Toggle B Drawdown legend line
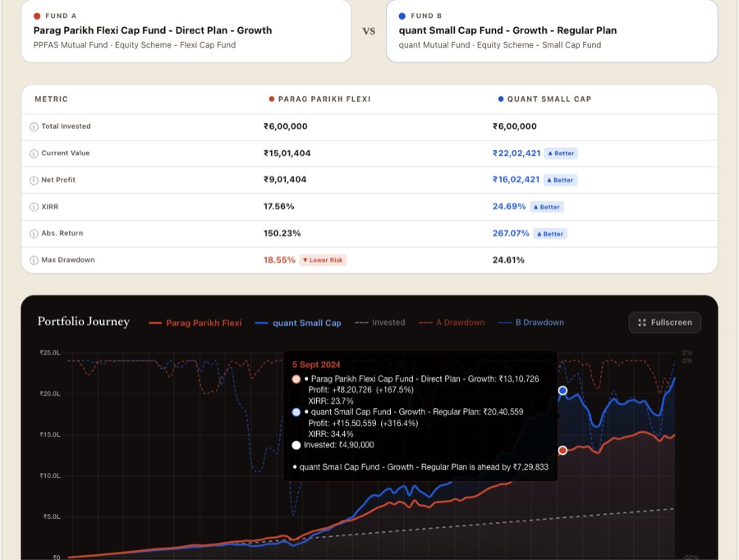This screenshot has height=560, width=739. tap(531, 323)
